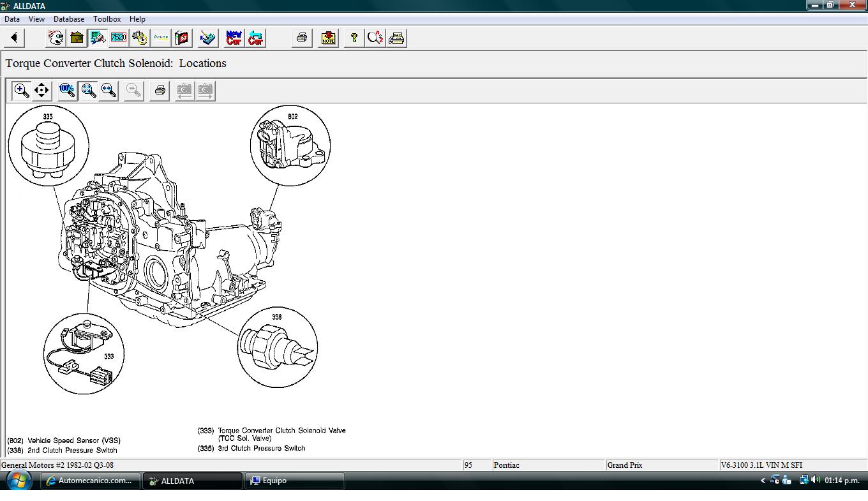868x501 pixels.
Task: Click the previous image camera icon
Action: click(x=184, y=90)
